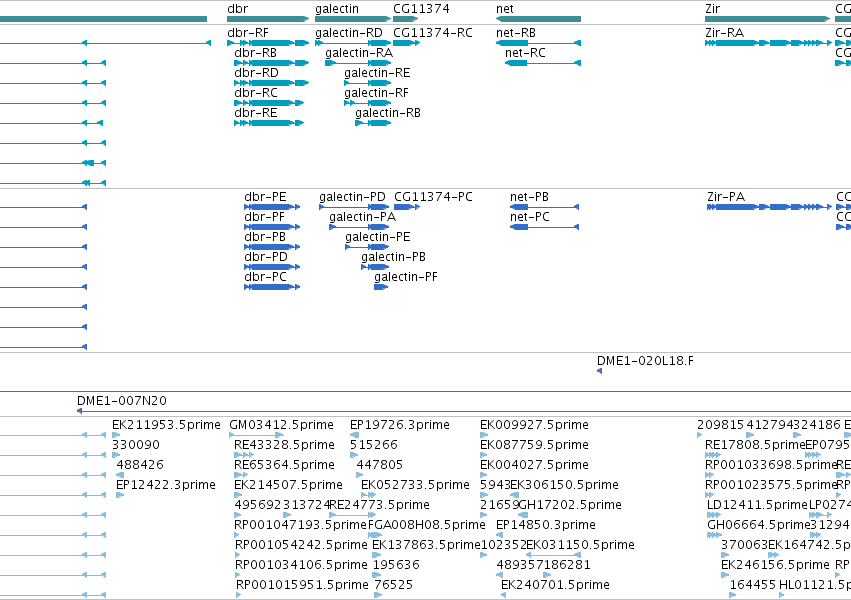This screenshot has width=851, height=600.
Task: Select CG11374-RC transcript
Action: coord(433,33)
